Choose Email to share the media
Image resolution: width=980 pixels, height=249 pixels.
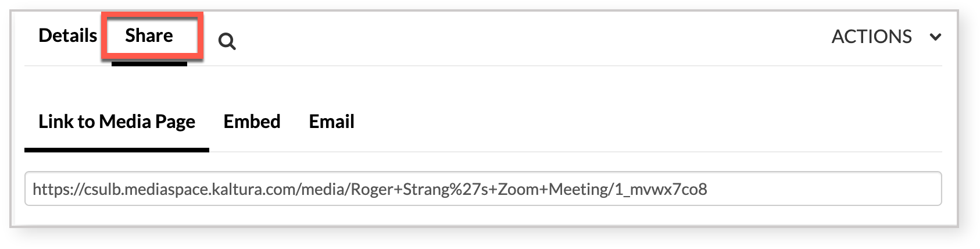(331, 121)
